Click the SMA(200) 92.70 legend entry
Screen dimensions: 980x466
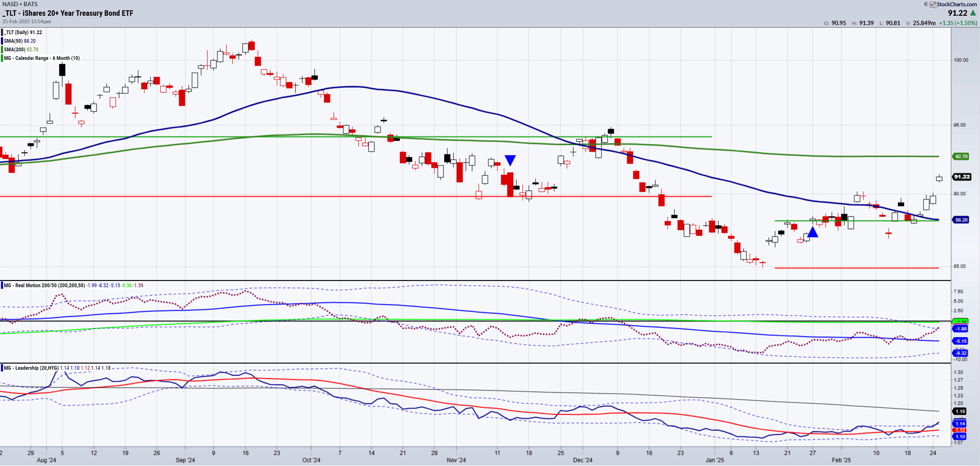21,49
